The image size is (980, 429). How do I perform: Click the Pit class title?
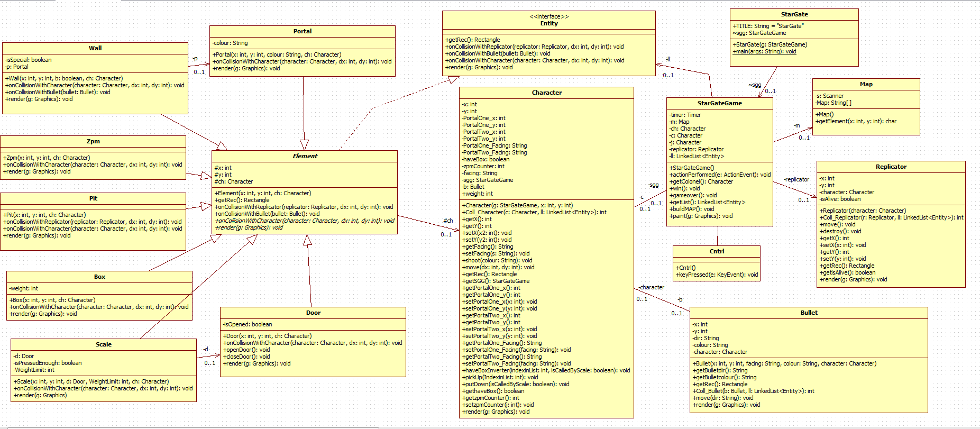point(93,198)
